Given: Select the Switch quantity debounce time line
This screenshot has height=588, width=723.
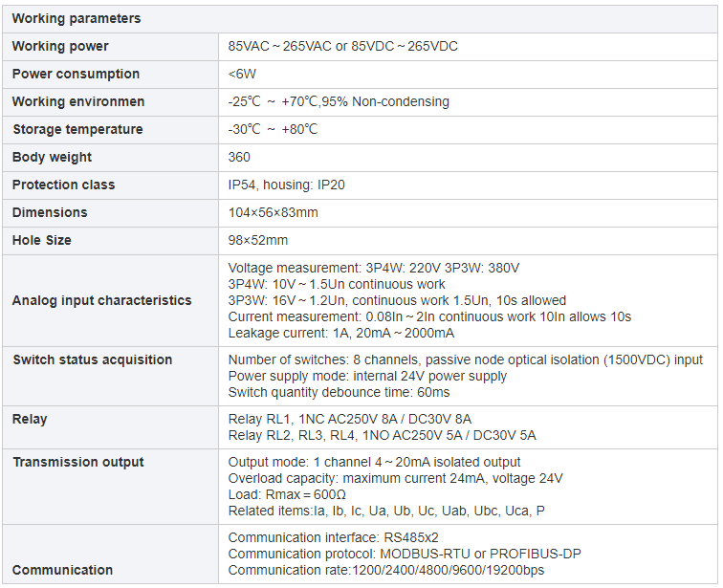Looking at the screenshot, I should click(339, 393).
